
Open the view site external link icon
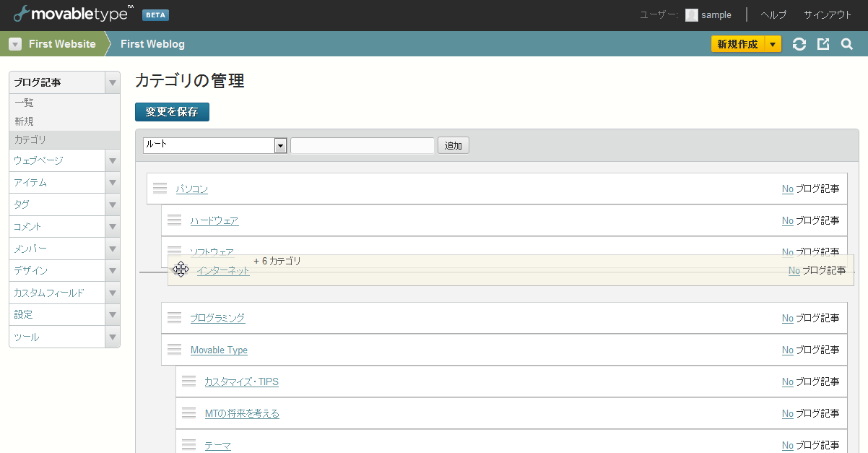point(823,44)
